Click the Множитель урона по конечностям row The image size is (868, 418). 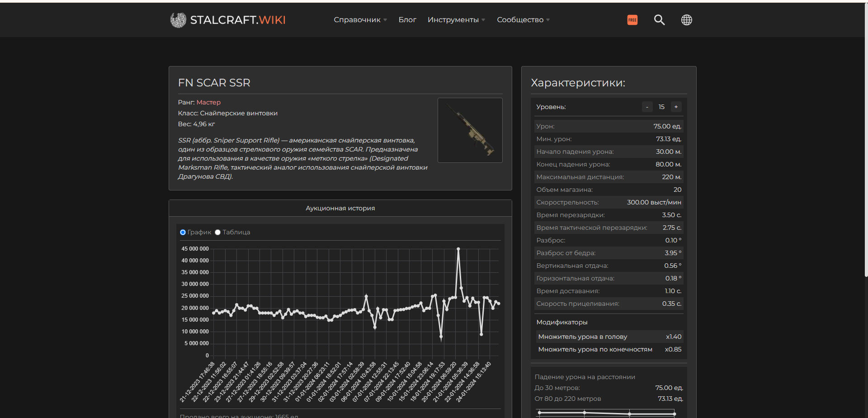(x=609, y=349)
